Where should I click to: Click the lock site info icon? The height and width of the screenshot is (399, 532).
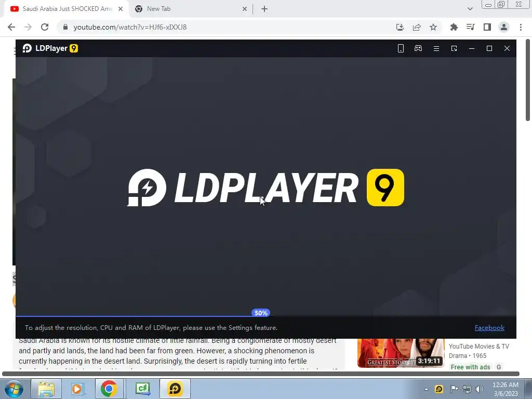pyautogui.click(x=65, y=27)
